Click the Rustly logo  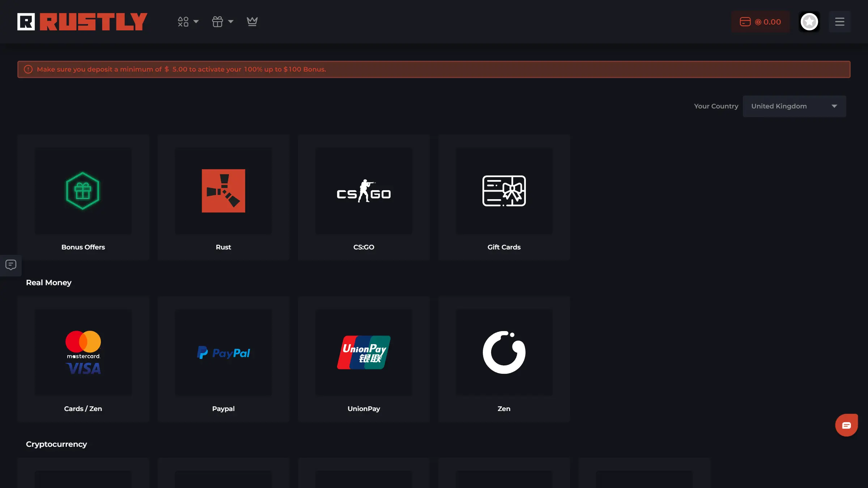click(x=82, y=22)
